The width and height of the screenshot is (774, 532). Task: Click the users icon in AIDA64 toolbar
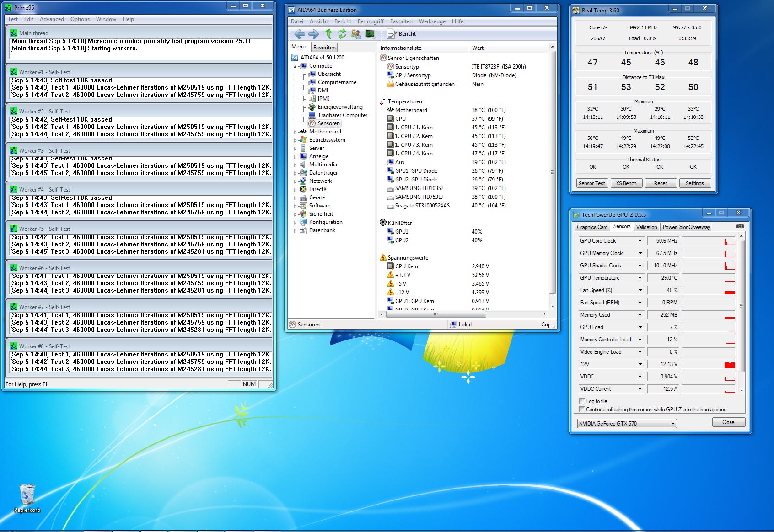tap(355, 34)
